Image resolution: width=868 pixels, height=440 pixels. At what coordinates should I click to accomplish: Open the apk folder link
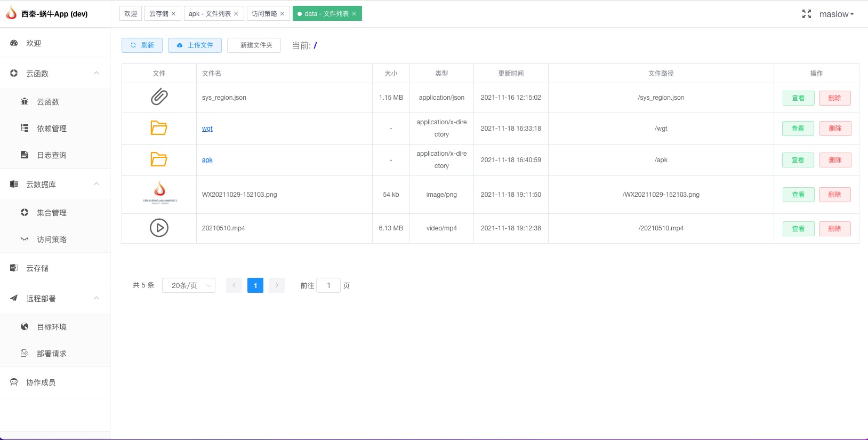(x=207, y=160)
